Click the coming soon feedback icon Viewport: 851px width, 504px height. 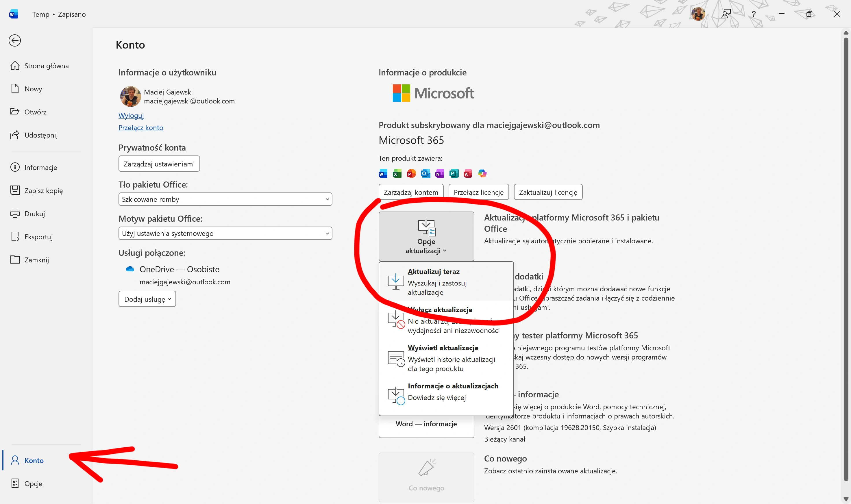[726, 14]
